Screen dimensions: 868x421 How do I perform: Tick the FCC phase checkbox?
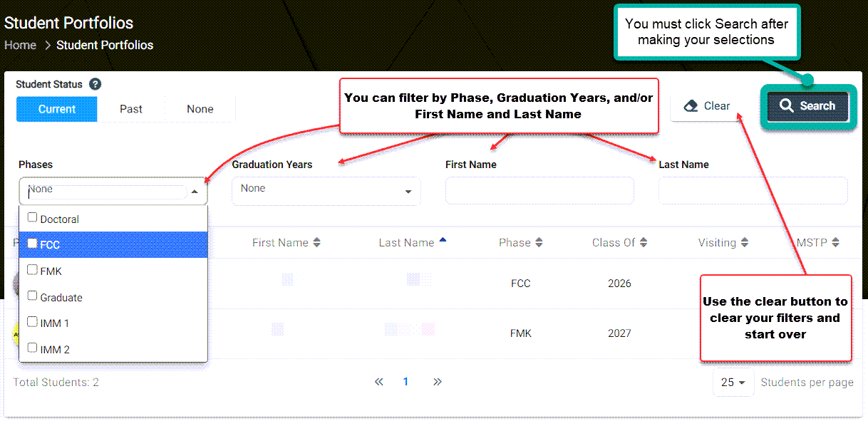point(32,244)
